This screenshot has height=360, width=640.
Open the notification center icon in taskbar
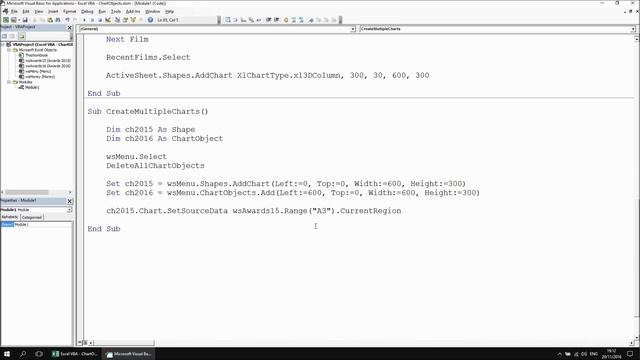coord(630,354)
